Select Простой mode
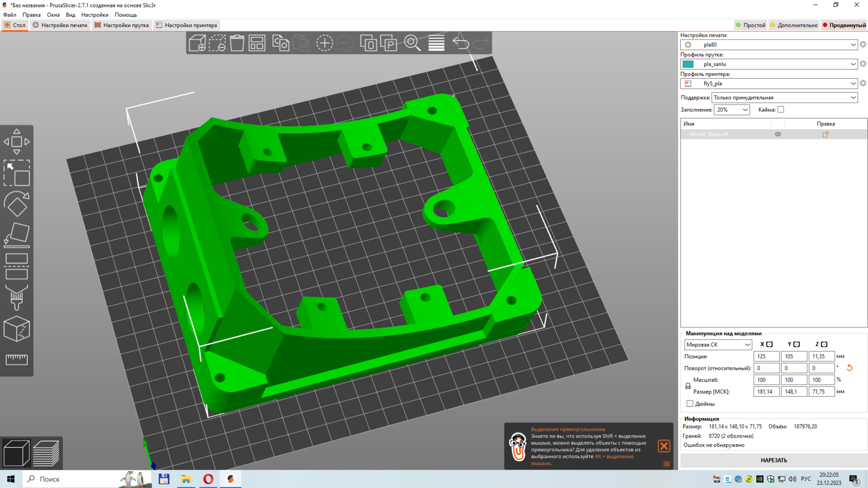 pyautogui.click(x=750, y=25)
